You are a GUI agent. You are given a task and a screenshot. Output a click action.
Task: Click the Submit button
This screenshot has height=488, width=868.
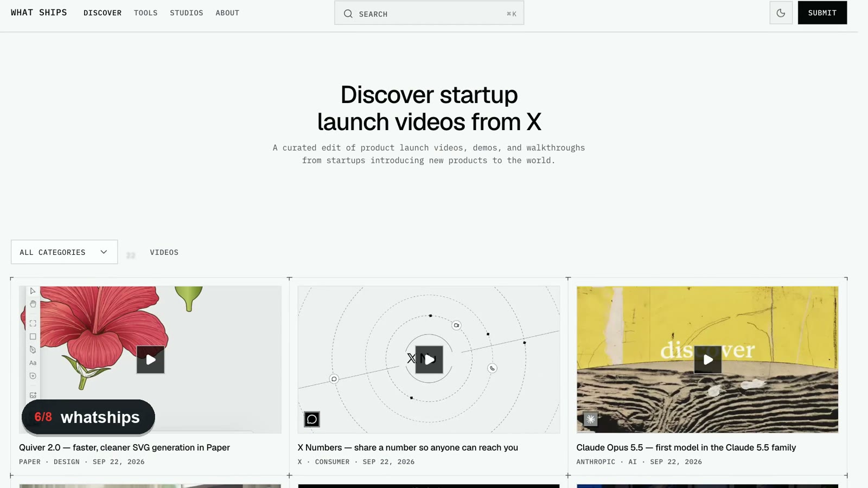[822, 13]
